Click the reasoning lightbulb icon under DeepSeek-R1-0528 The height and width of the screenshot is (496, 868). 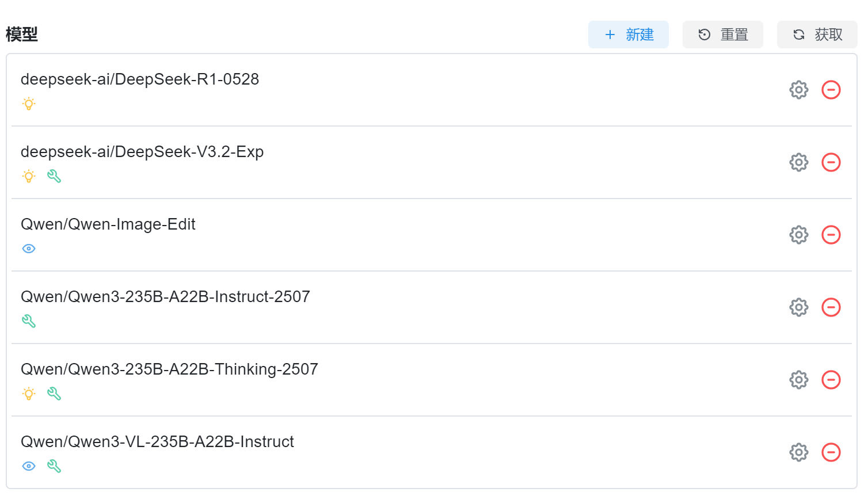pyautogui.click(x=29, y=104)
